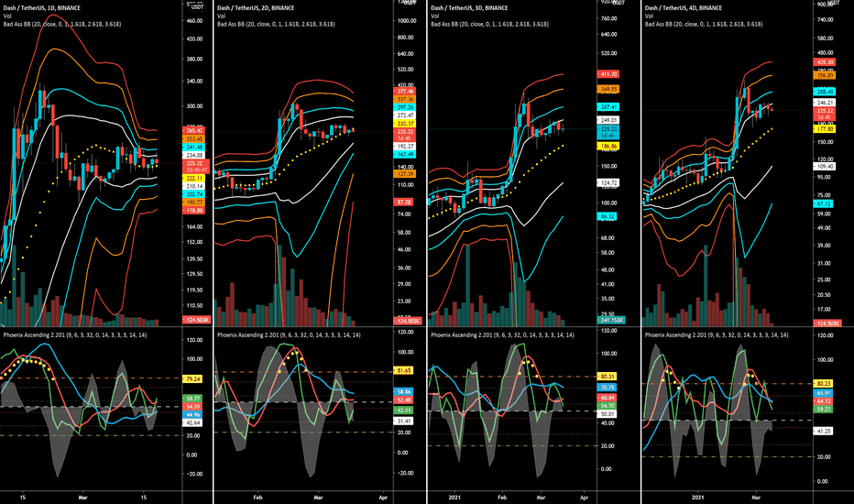This screenshot has height=504, width=854.
Task: Click the yellow 177.80 price label on the 4D chart
Action: click(824, 129)
